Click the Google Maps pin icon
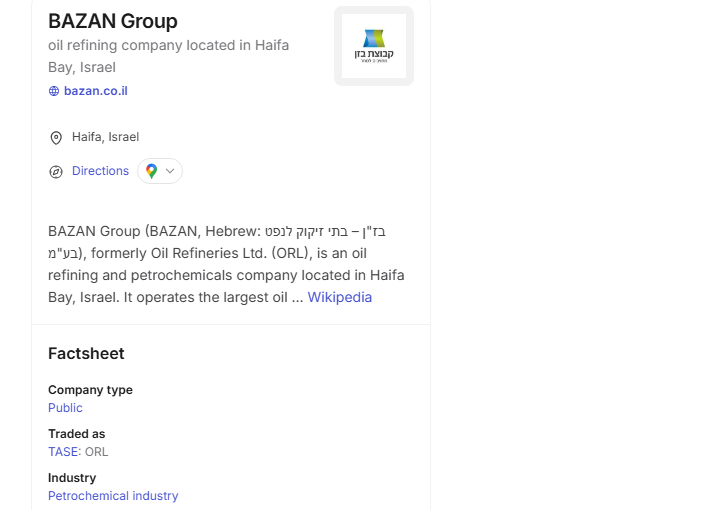The image size is (723, 510). coord(151,171)
